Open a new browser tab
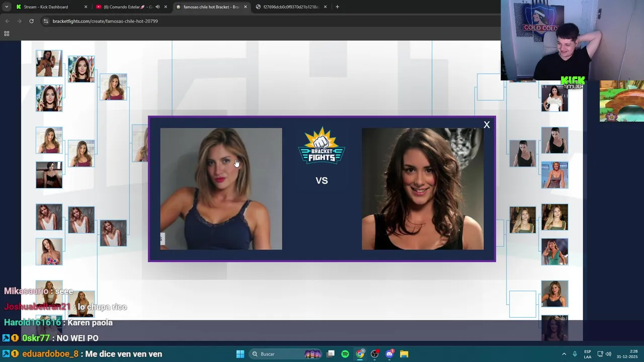The image size is (644, 362). pos(337,7)
